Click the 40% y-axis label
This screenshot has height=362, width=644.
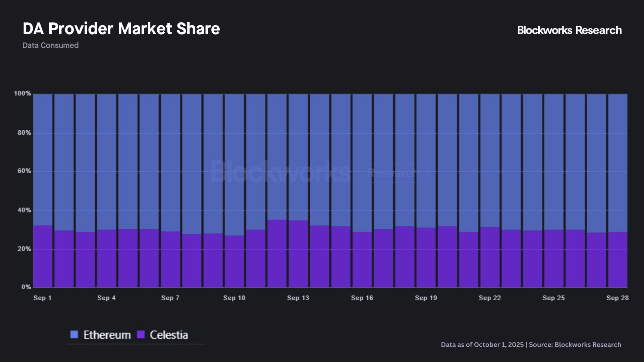pos(24,210)
